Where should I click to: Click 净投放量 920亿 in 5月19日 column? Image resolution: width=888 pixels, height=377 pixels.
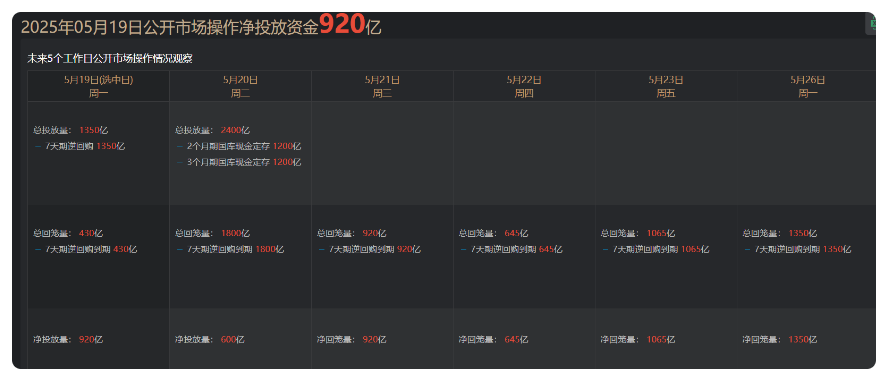click(x=68, y=340)
